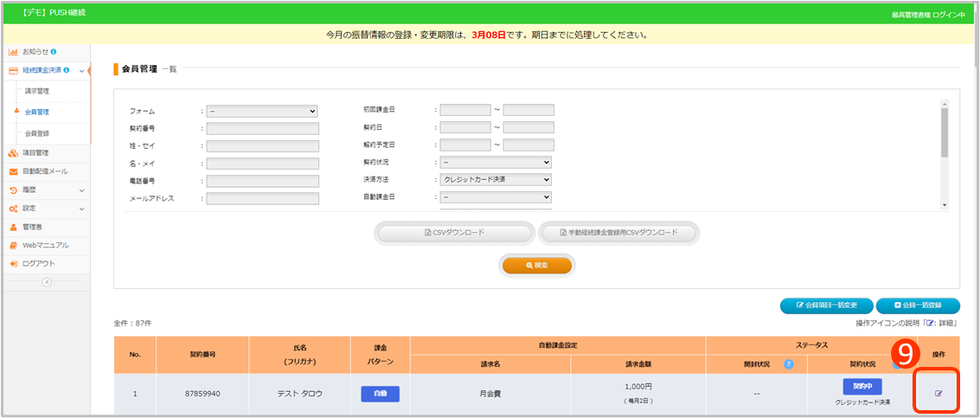Select 会員登録 in the submenu

pyautogui.click(x=37, y=133)
